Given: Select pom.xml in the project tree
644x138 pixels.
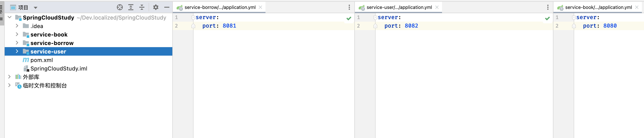Looking at the screenshot, I should point(41,60).
